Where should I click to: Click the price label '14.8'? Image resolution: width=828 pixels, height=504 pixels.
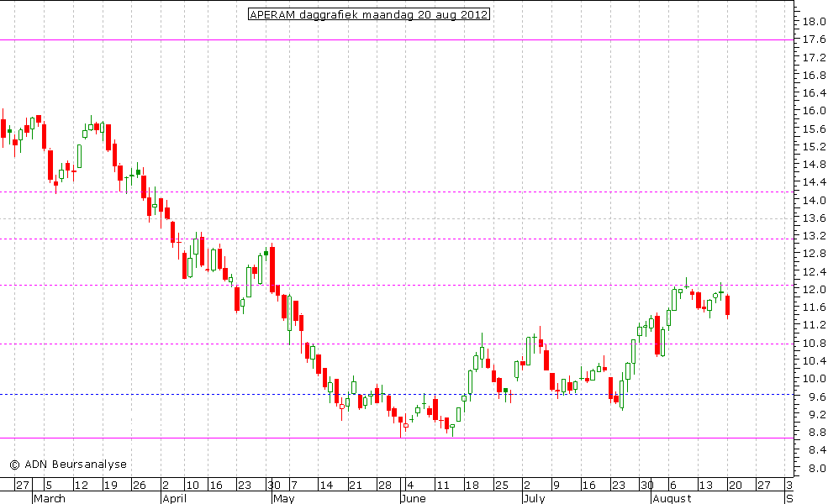pyautogui.click(x=814, y=165)
